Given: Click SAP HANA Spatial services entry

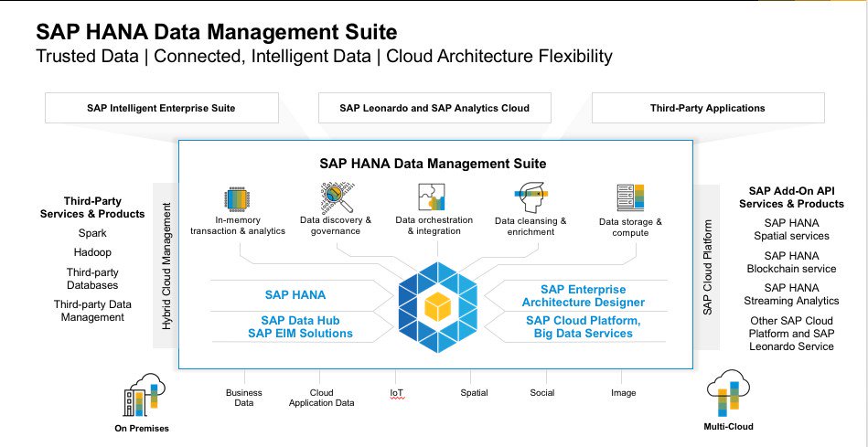Looking at the screenshot, I should (x=791, y=229).
